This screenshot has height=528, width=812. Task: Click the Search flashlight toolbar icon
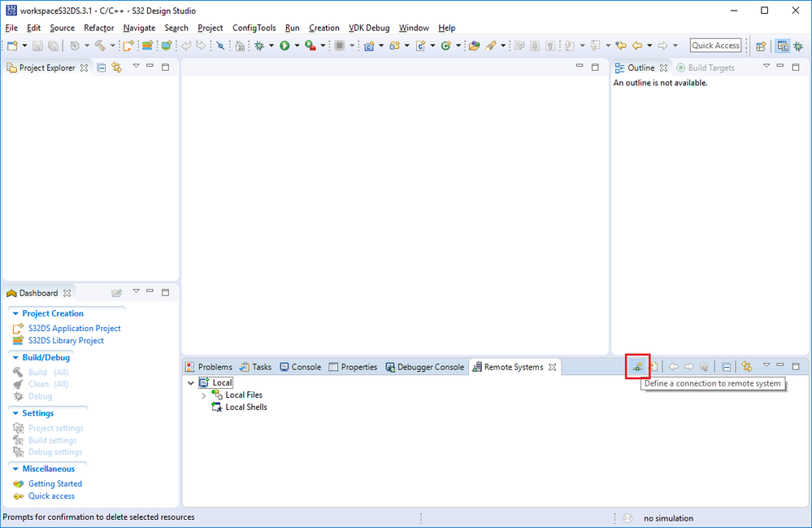click(x=490, y=46)
